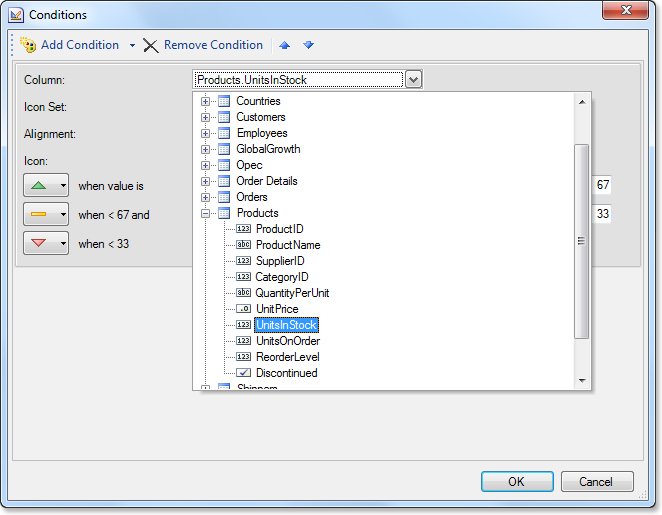Click the Discontinued boolean type icon
This screenshot has height=515, width=662.
pos(244,373)
